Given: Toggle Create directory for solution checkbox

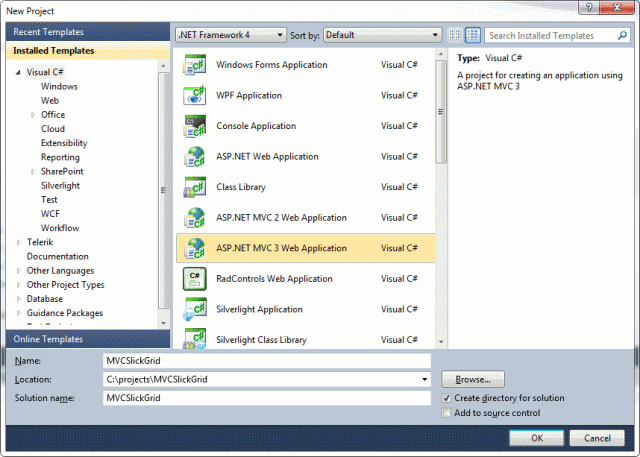Looking at the screenshot, I should point(446,398).
